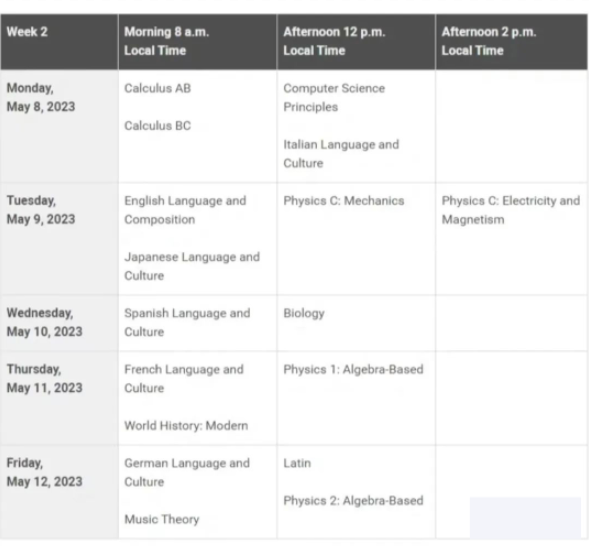The image size is (589, 548).
Task: Click the World History: Modern entry
Action: (x=186, y=426)
